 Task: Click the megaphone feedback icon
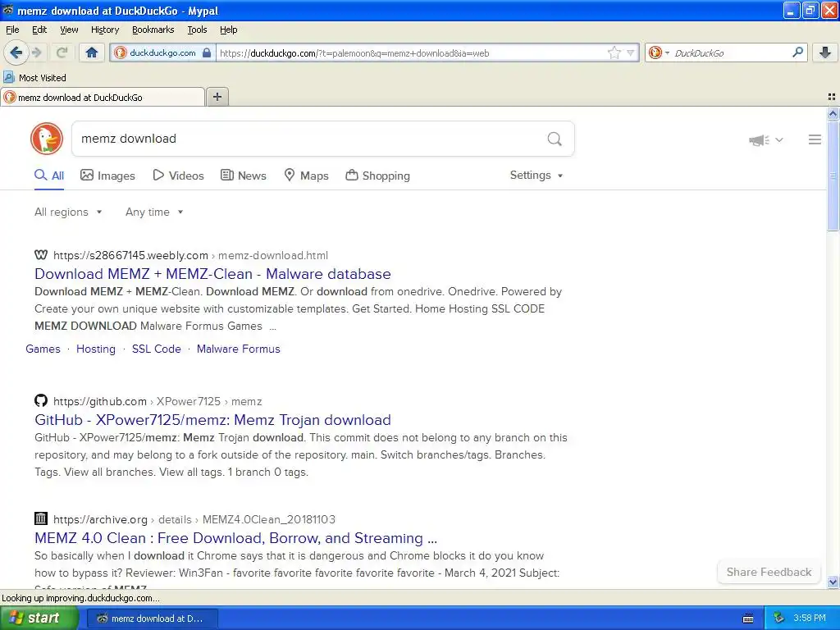[x=759, y=139]
